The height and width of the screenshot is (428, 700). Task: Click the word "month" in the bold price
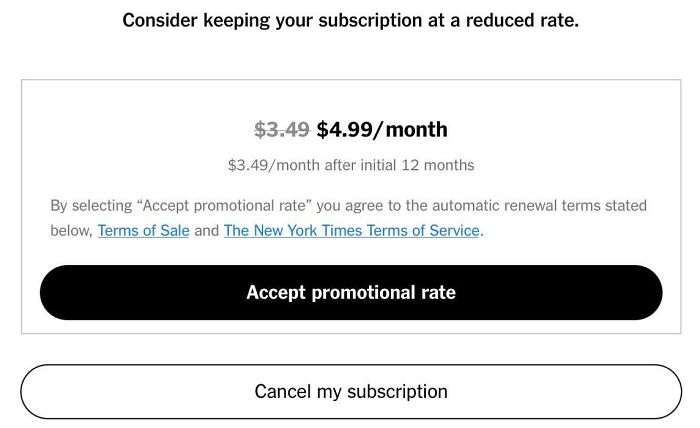click(x=416, y=130)
